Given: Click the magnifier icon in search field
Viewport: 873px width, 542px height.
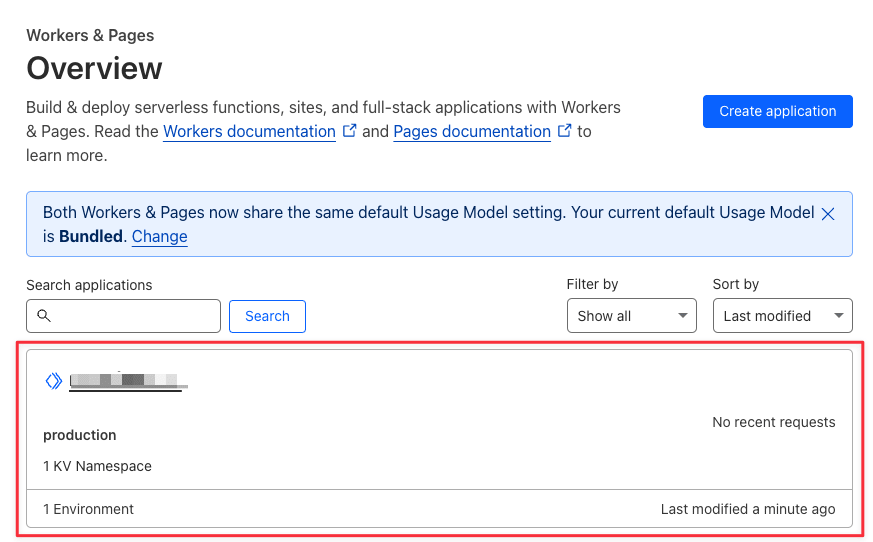Looking at the screenshot, I should point(44,316).
